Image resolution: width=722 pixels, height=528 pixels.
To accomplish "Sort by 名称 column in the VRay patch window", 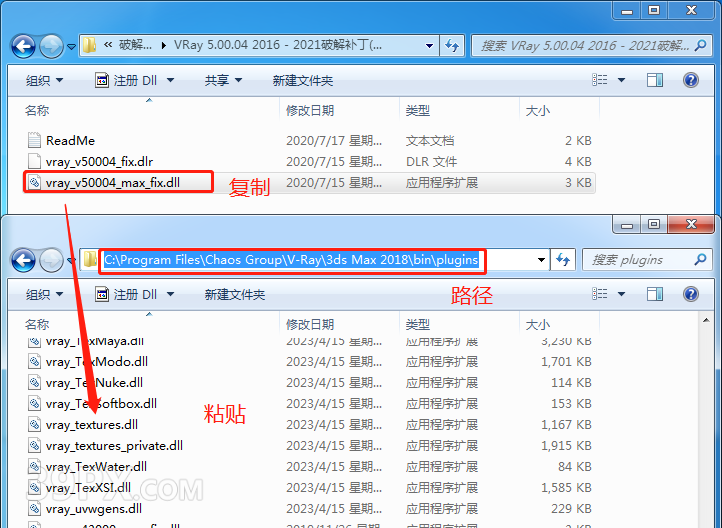I will pos(37,110).
